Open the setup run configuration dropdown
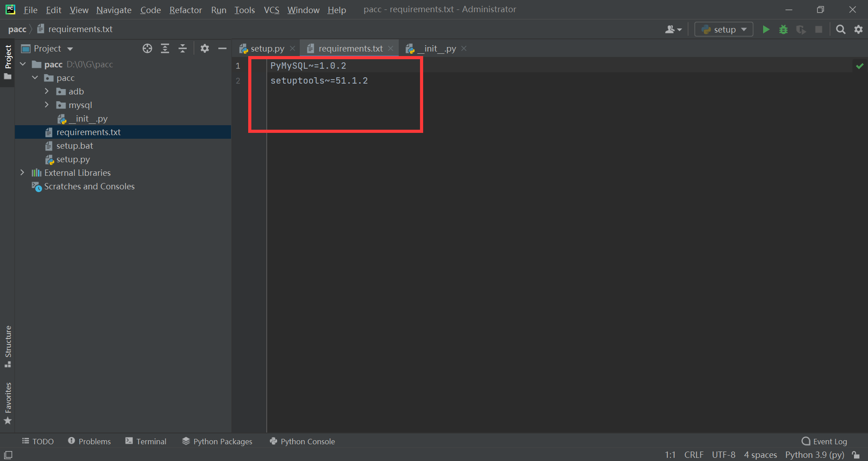 (744, 29)
